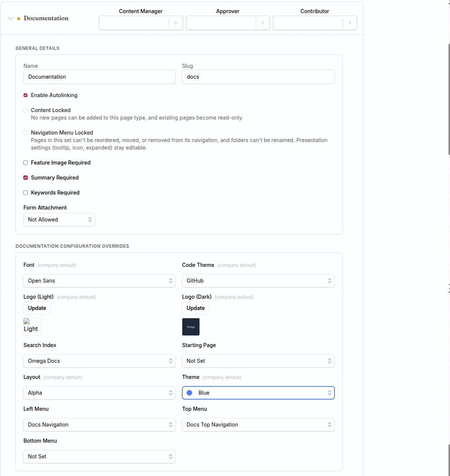Click the dark Omega logo thumbnail
450x476 pixels.
coord(191,327)
